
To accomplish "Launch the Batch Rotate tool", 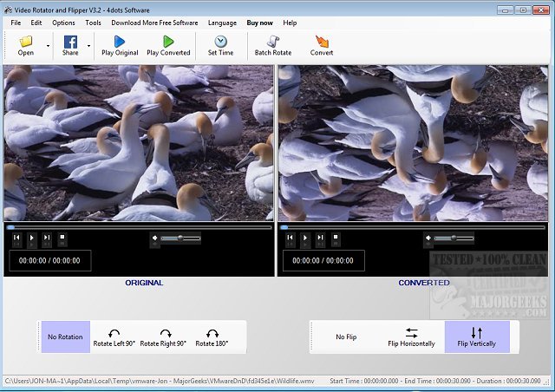I will click(273, 42).
